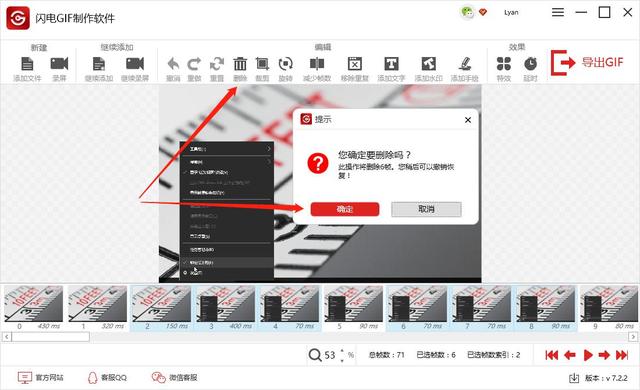Play the GIF preview
The height and width of the screenshot is (390, 640).
[x=588, y=355]
